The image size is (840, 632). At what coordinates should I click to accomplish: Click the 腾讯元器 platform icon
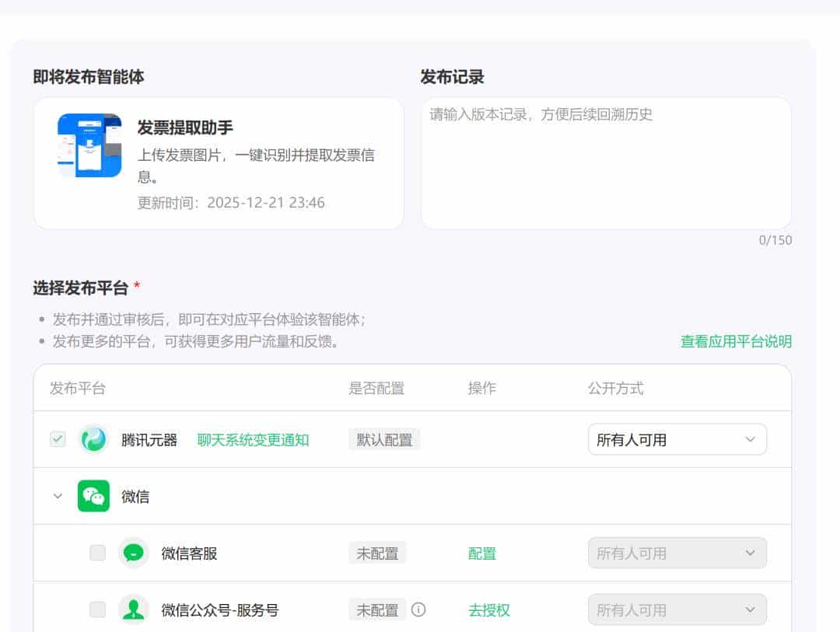tap(93, 439)
